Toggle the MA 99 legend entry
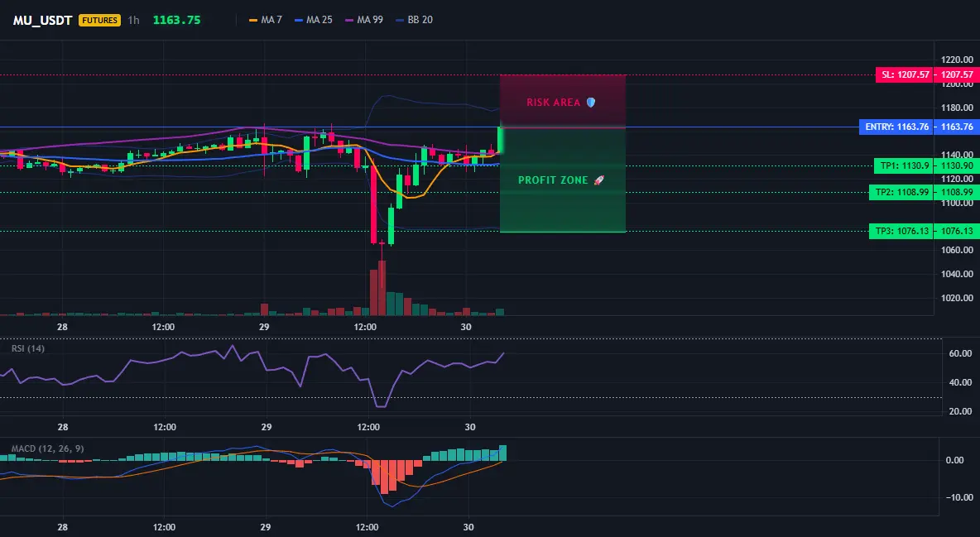Viewport: 980px width, 537px height. click(x=363, y=20)
